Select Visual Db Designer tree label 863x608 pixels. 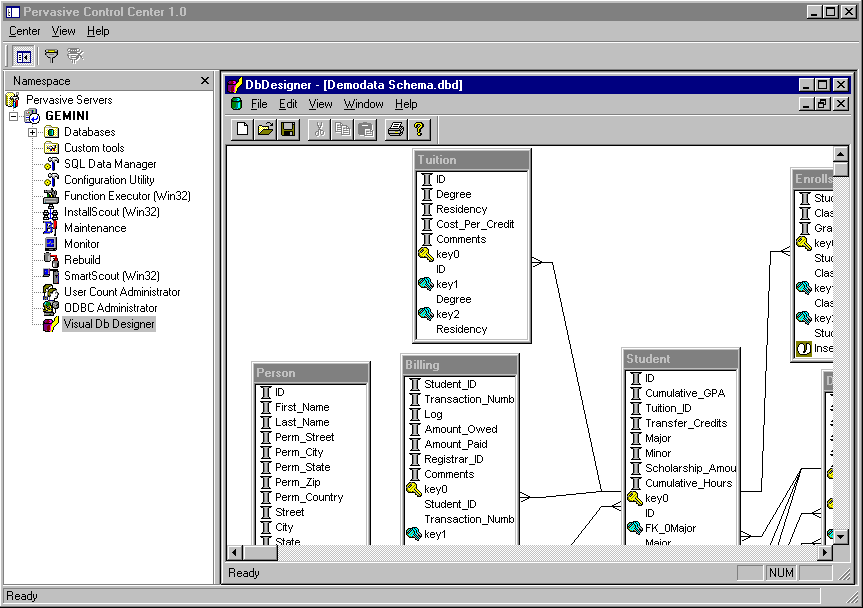click(x=109, y=324)
